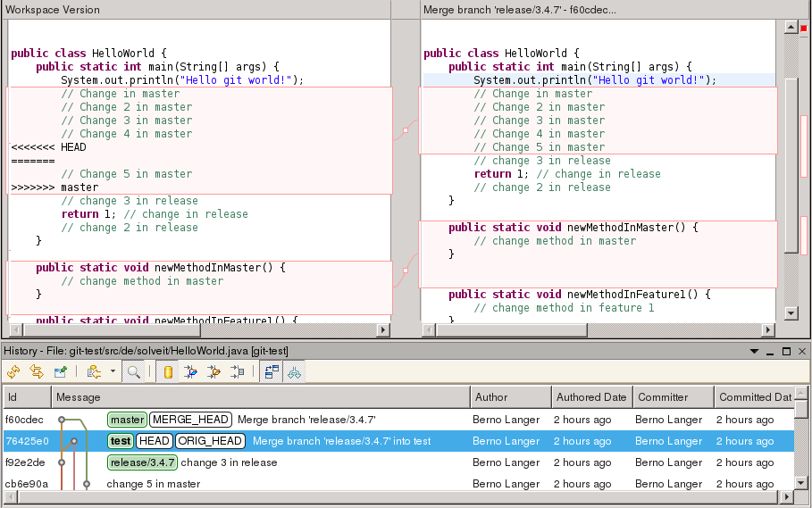Toggle Compare Mode in History toolbar
This screenshot has height=508, width=812.
click(272, 372)
